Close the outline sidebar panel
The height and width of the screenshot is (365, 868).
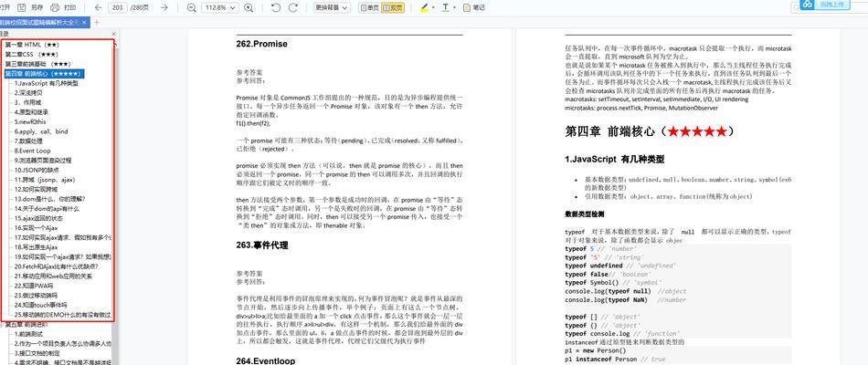coord(113,34)
